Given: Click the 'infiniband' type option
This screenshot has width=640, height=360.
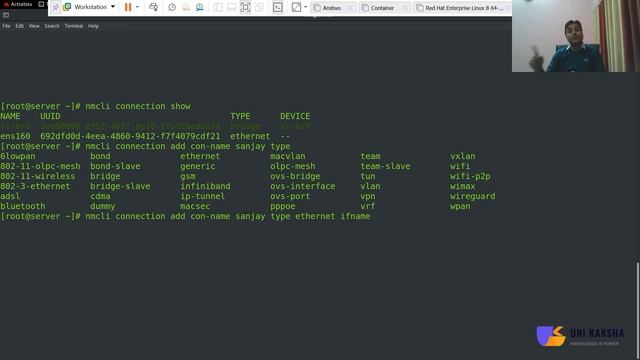Looking at the screenshot, I should (205, 186).
